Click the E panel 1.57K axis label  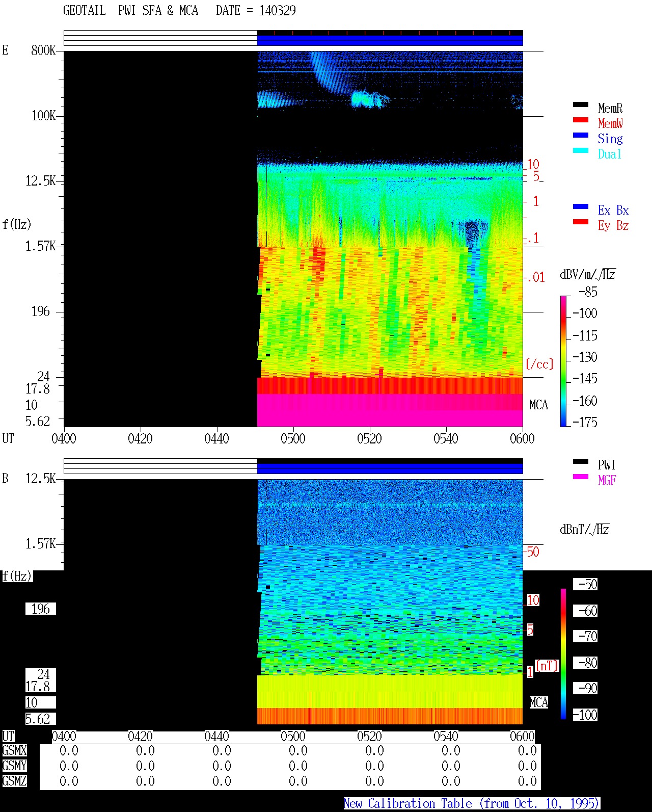click(x=40, y=246)
